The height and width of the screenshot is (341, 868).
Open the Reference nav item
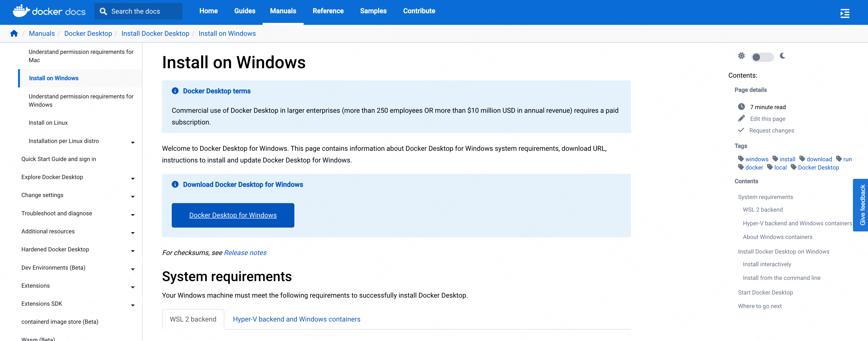coord(328,11)
